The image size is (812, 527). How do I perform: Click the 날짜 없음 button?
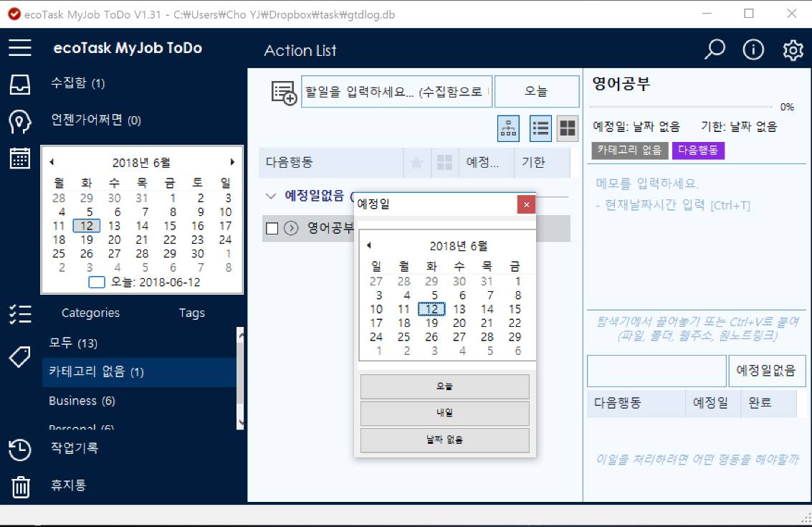[445, 440]
